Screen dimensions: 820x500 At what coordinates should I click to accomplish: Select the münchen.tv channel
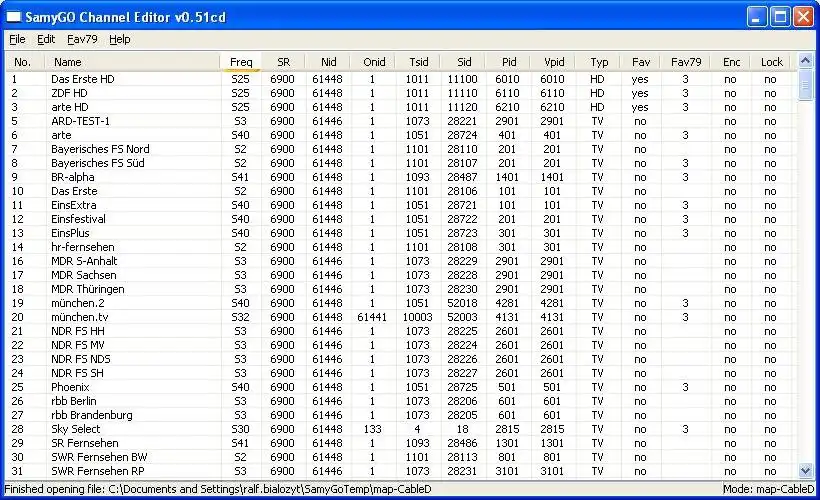pyautogui.click(x=79, y=317)
